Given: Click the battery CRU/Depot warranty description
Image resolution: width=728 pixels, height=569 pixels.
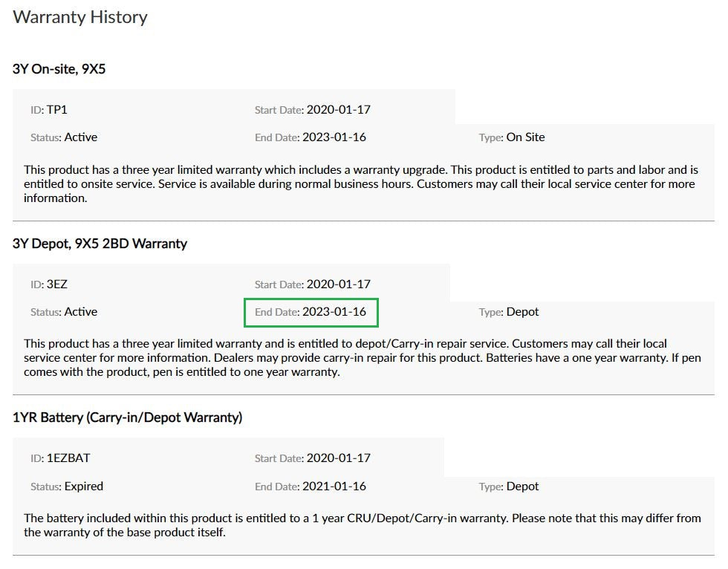Looking at the screenshot, I should coord(363,525).
